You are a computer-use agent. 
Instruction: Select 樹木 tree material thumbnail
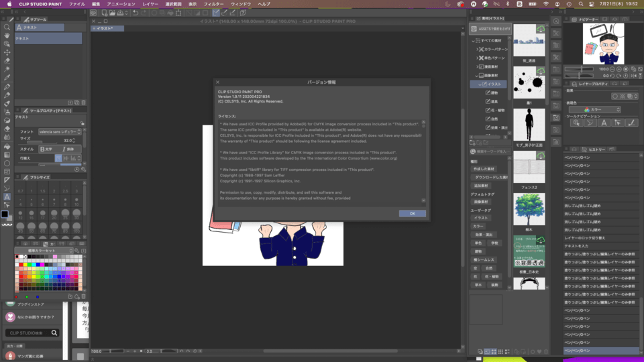pos(529,209)
